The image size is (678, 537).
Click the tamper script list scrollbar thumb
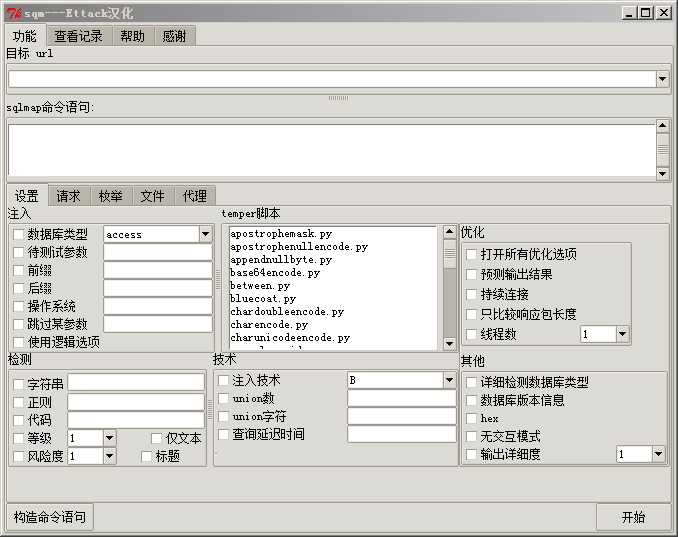450,254
